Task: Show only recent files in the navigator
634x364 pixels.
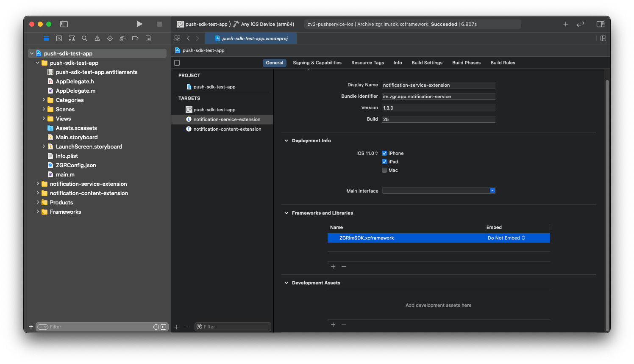Action: pos(156,327)
